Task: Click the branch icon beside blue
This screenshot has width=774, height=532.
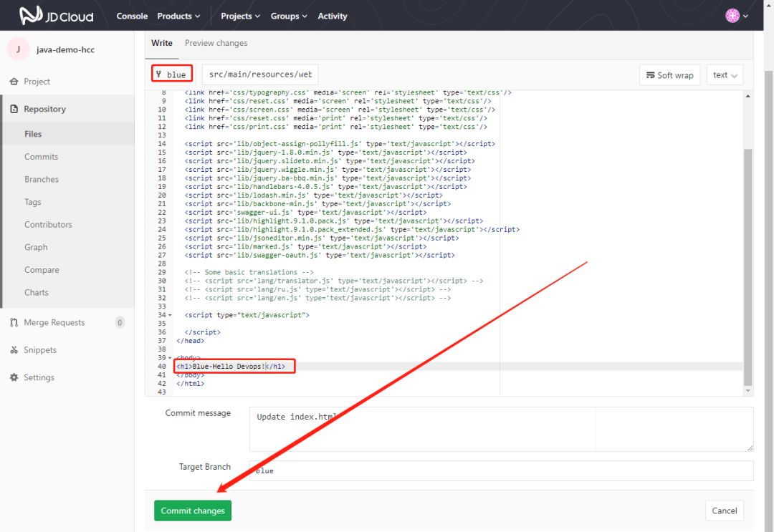Action: (158, 74)
